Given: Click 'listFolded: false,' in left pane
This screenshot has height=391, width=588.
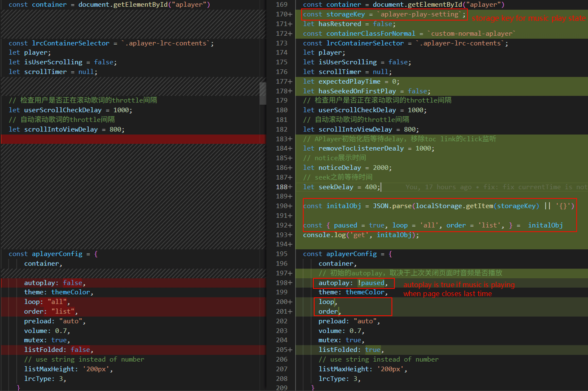Looking at the screenshot, I should 59,350.
